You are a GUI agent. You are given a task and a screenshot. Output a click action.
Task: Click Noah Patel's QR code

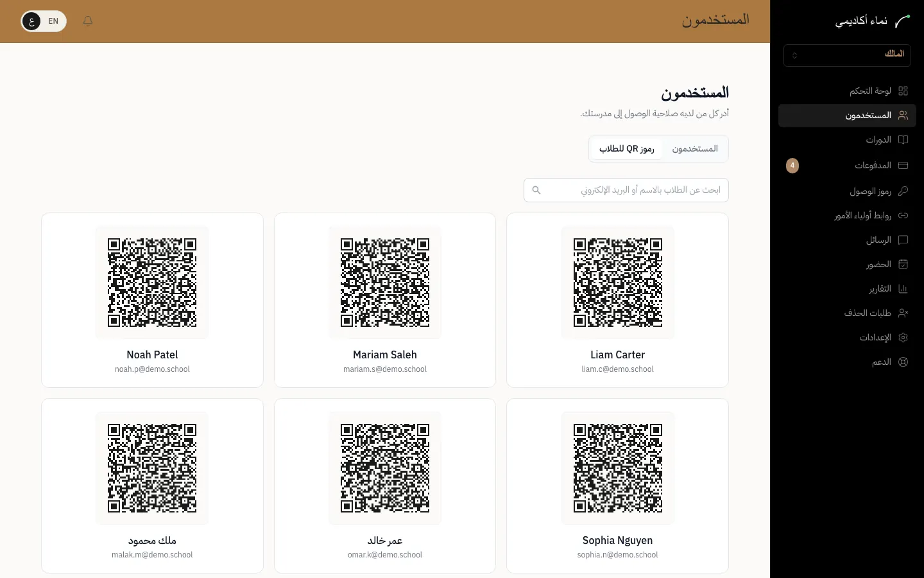(152, 283)
